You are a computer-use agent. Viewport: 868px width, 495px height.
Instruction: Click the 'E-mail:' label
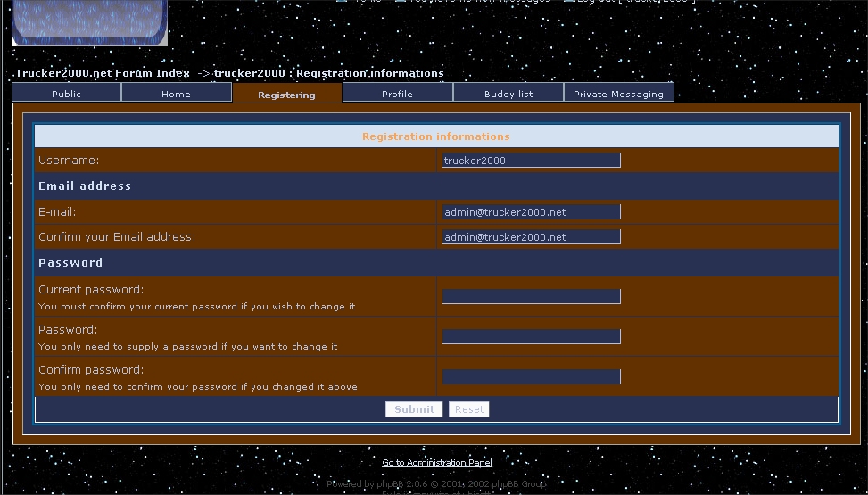click(57, 211)
